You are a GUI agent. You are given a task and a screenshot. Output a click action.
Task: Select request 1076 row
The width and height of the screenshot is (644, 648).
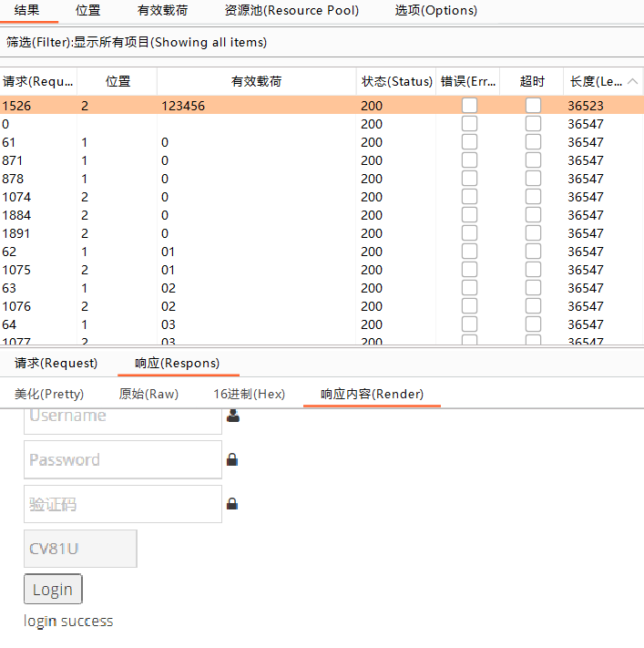(322, 306)
